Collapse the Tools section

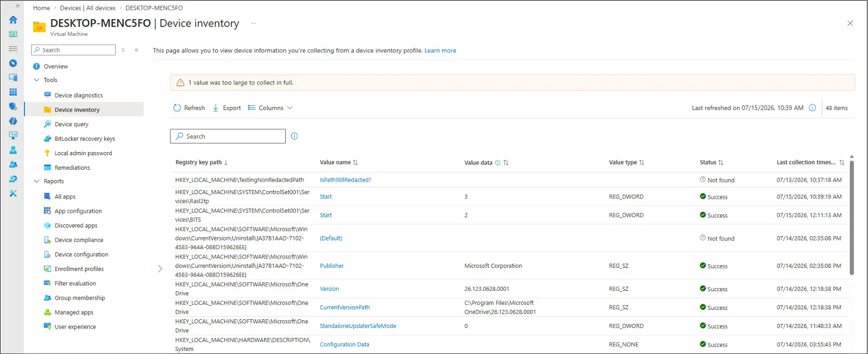coord(37,80)
